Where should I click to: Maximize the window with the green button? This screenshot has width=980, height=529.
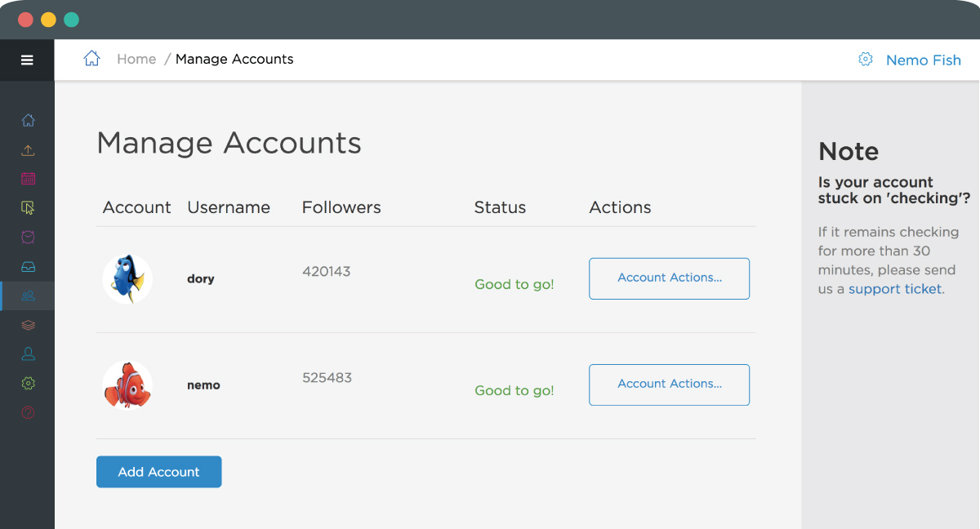tap(71, 20)
